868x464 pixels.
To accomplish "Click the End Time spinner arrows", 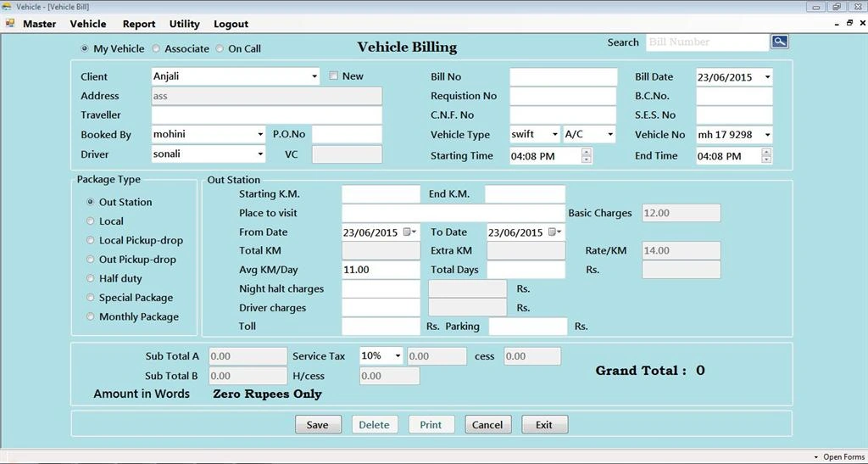I will pyautogui.click(x=766, y=155).
